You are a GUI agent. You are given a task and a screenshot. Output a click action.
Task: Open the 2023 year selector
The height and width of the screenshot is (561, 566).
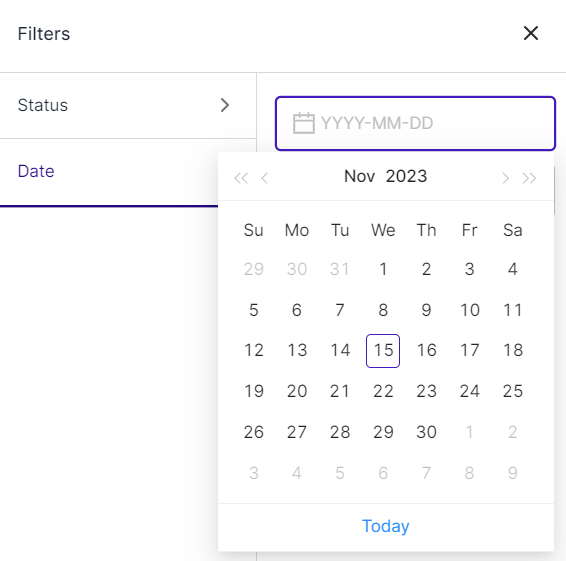tap(406, 176)
